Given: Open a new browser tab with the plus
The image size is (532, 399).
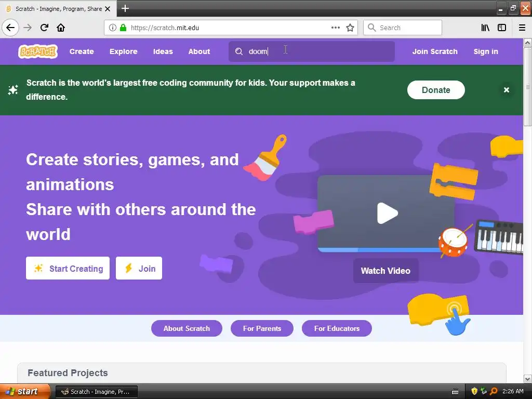Looking at the screenshot, I should [x=125, y=8].
